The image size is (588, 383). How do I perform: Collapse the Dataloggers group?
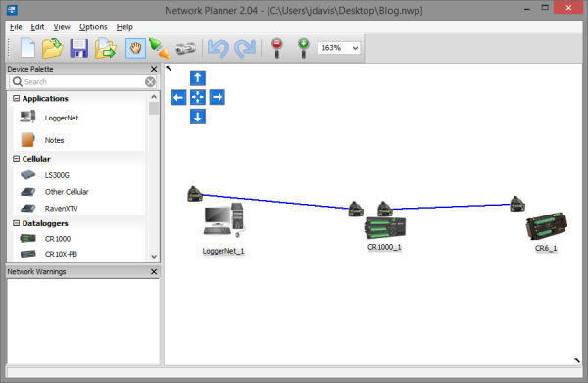[x=16, y=223]
